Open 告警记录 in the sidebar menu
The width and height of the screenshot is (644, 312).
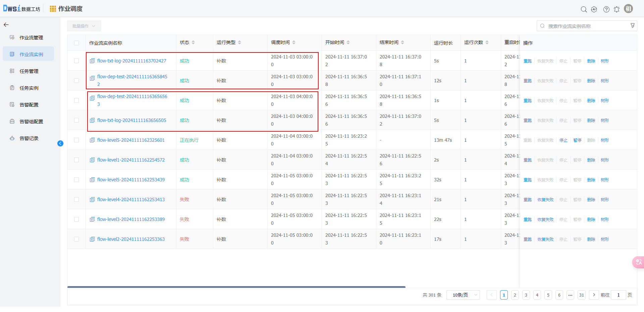click(29, 138)
